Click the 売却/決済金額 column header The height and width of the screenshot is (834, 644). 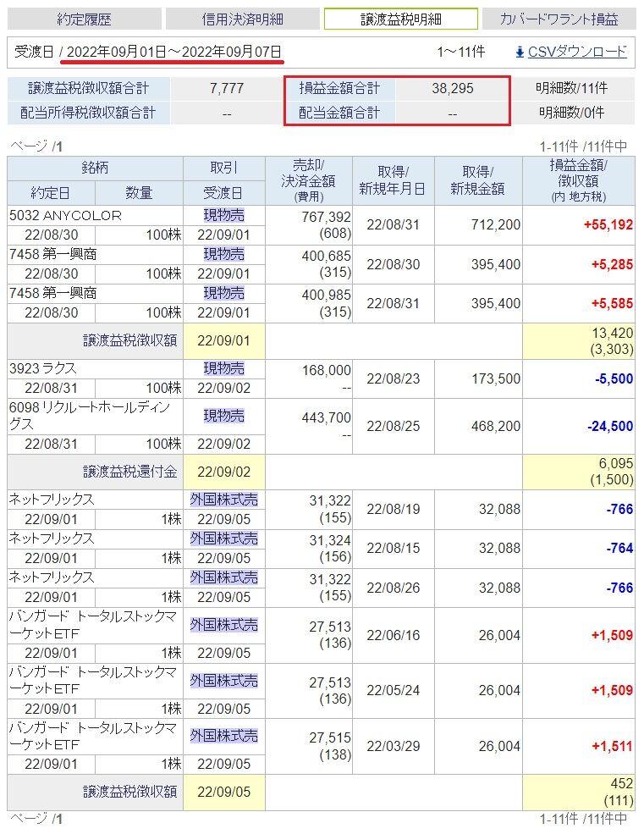[308, 181]
